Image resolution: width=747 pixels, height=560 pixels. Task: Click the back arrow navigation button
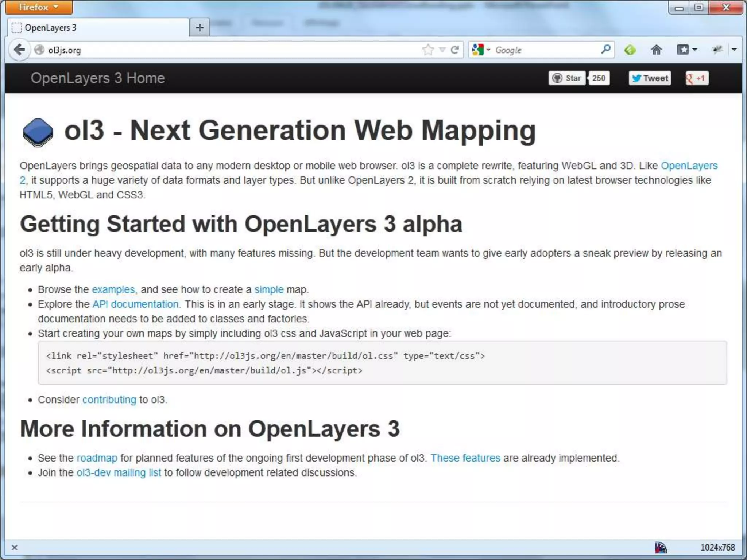pyautogui.click(x=19, y=50)
